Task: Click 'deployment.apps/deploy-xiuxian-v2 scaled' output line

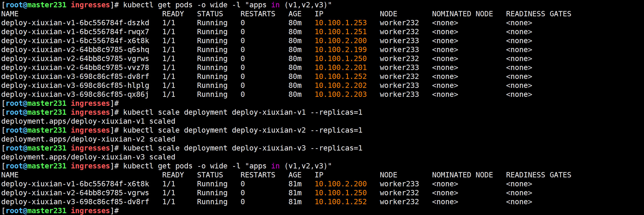Action: [88, 139]
